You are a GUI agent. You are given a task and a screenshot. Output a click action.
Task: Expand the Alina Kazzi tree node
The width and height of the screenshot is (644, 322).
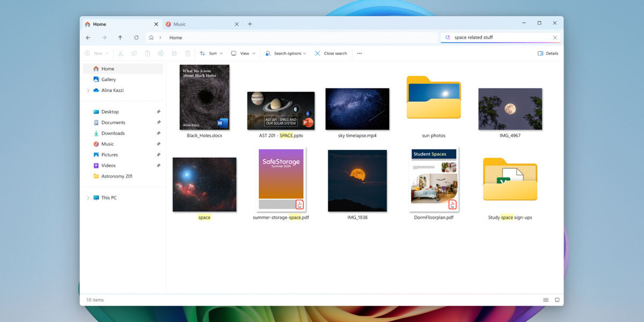click(x=88, y=90)
